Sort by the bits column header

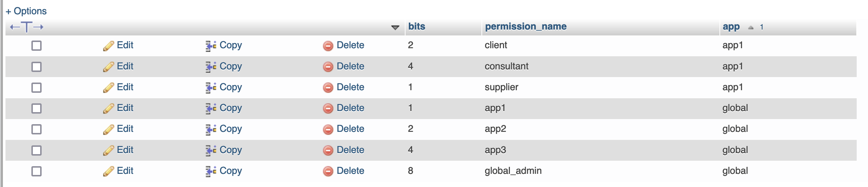416,27
